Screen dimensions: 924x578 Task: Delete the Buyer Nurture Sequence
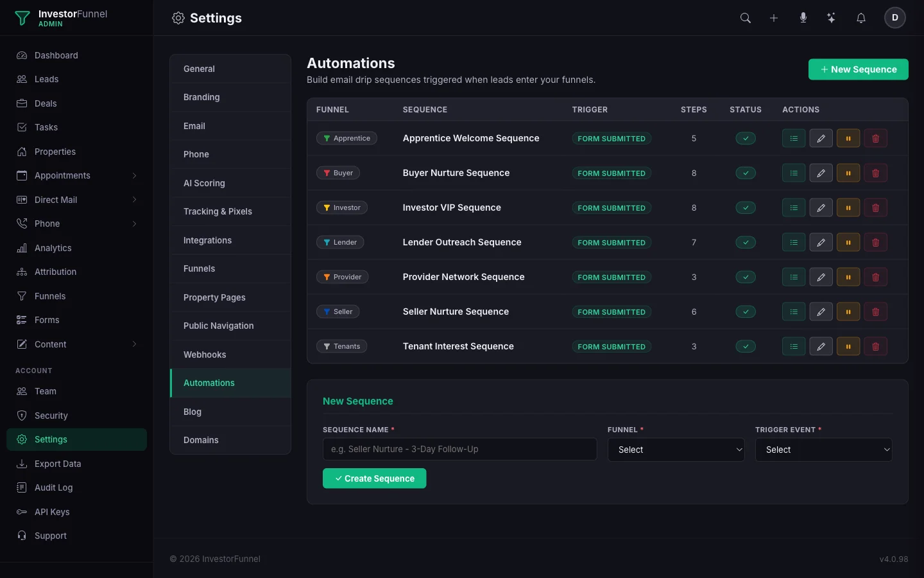click(876, 173)
